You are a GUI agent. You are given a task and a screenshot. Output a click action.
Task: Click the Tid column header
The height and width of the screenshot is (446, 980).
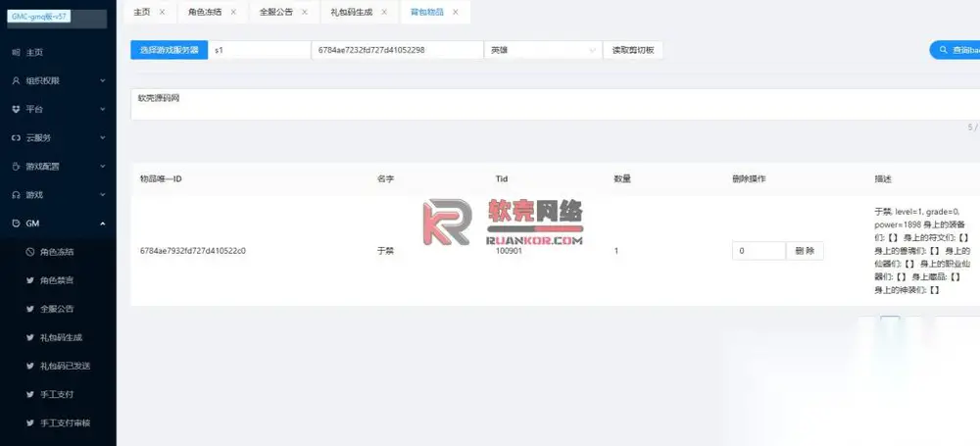click(501, 179)
